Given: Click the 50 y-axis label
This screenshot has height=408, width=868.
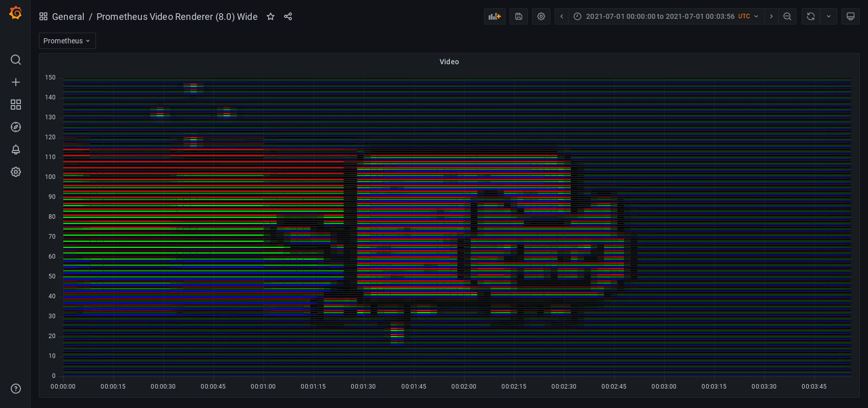Looking at the screenshot, I should coord(52,276).
